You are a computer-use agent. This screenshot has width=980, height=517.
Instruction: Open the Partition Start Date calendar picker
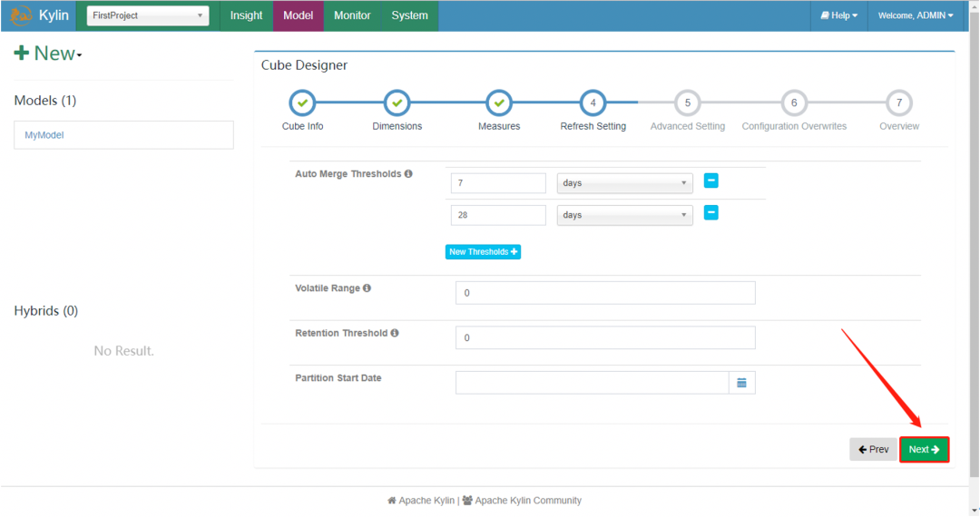point(742,383)
